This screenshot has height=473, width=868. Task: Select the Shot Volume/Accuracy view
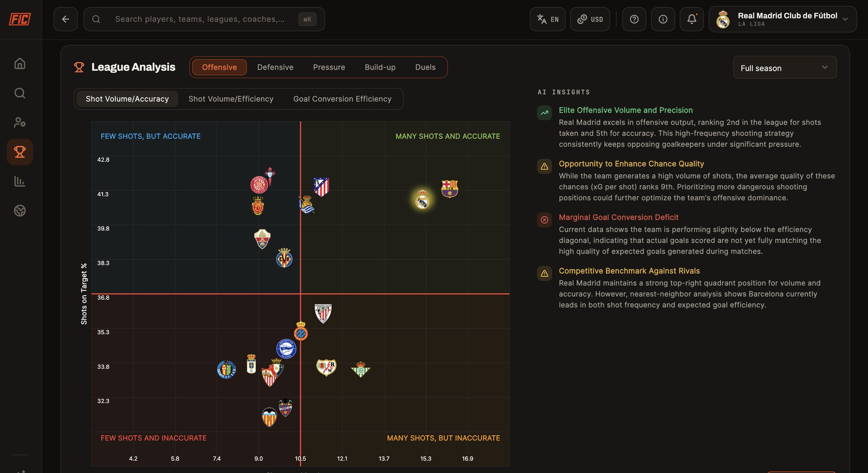127,99
